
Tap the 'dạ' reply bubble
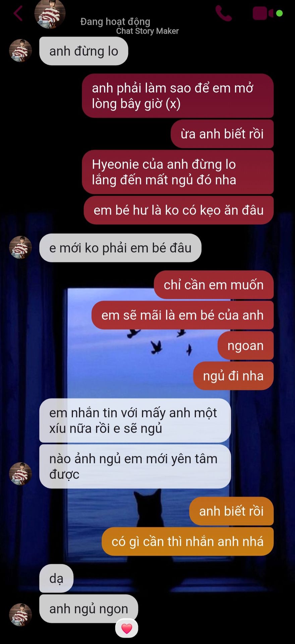click(x=56, y=578)
